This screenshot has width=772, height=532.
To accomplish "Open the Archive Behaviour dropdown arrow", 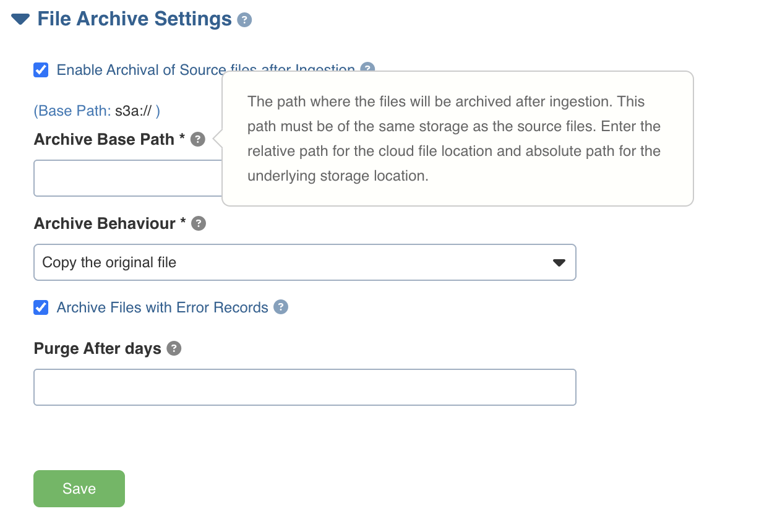I will [559, 263].
